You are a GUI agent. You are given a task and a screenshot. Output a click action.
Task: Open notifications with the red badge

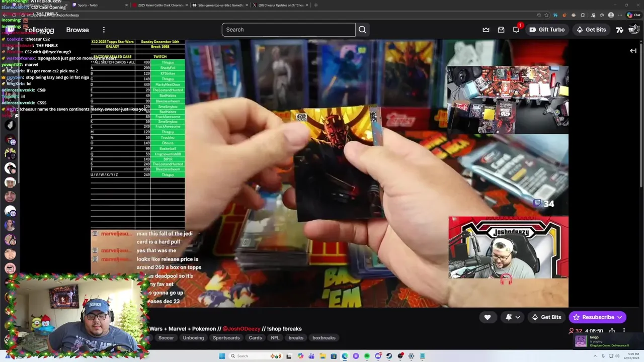517,29
